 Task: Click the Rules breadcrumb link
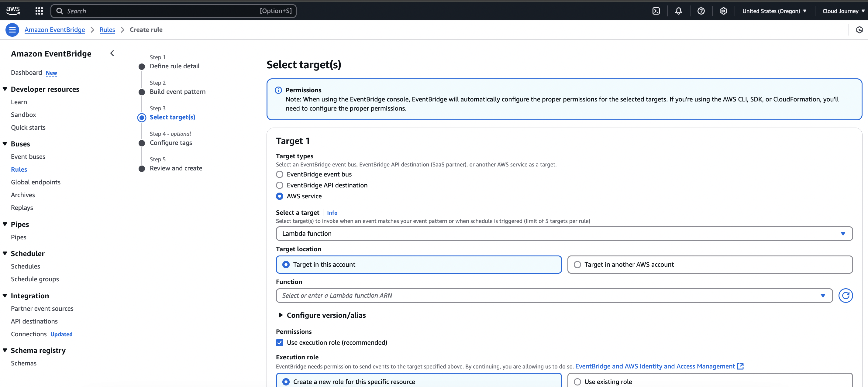coord(107,30)
